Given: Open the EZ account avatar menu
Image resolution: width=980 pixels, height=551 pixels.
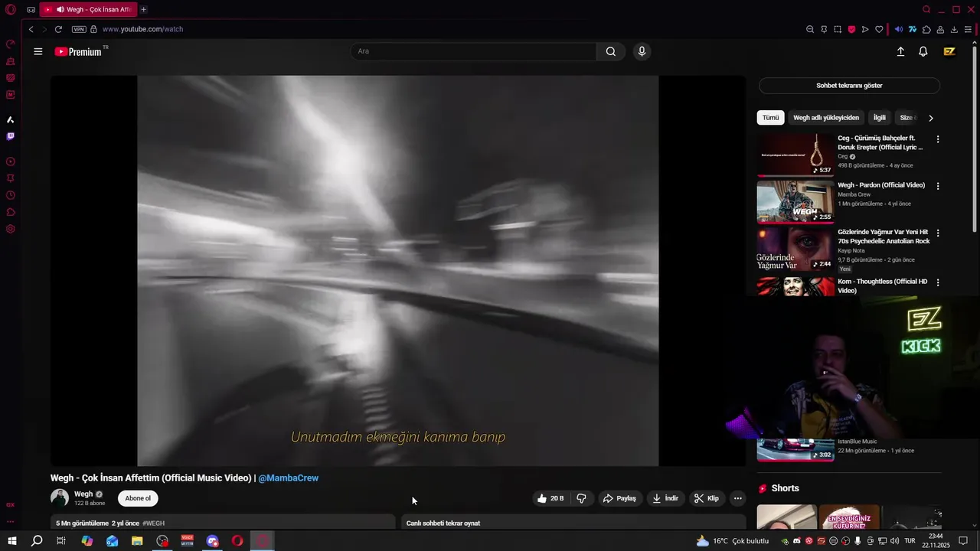Looking at the screenshot, I should (x=949, y=51).
